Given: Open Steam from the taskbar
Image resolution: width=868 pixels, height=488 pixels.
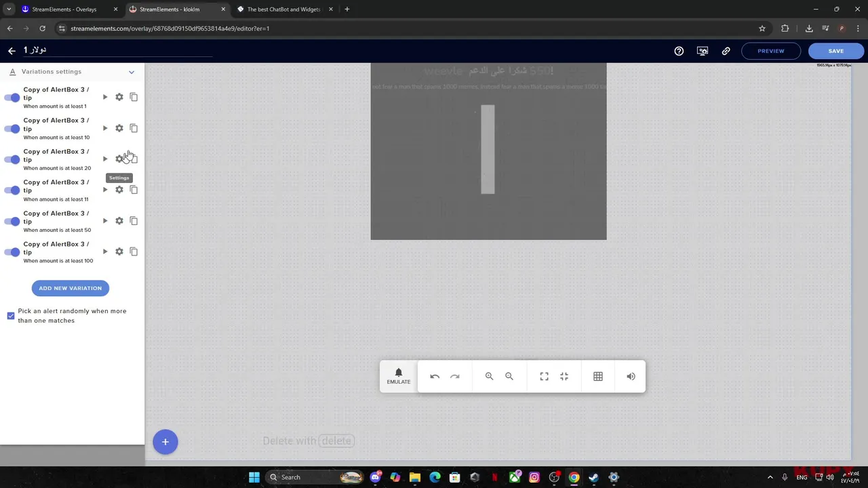Looking at the screenshot, I should pos(593,477).
